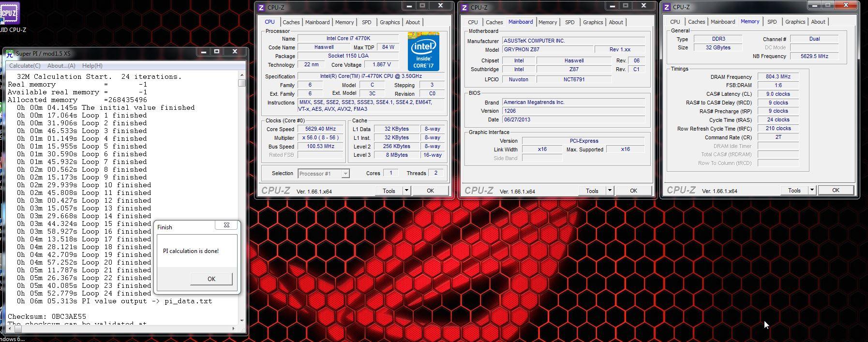Close the Finish dialog with its X
This screenshot has height=342, width=868.
pos(226,225)
